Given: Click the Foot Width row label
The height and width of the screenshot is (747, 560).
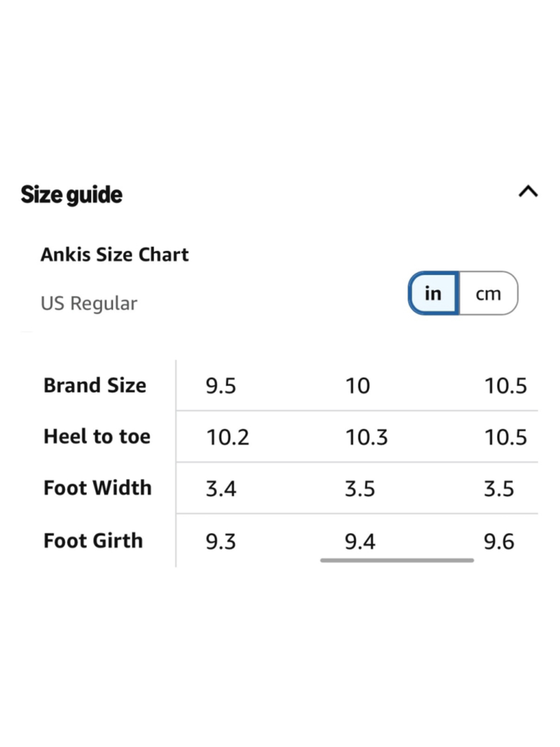Looking at the screenshot, I should coord(97,488).
